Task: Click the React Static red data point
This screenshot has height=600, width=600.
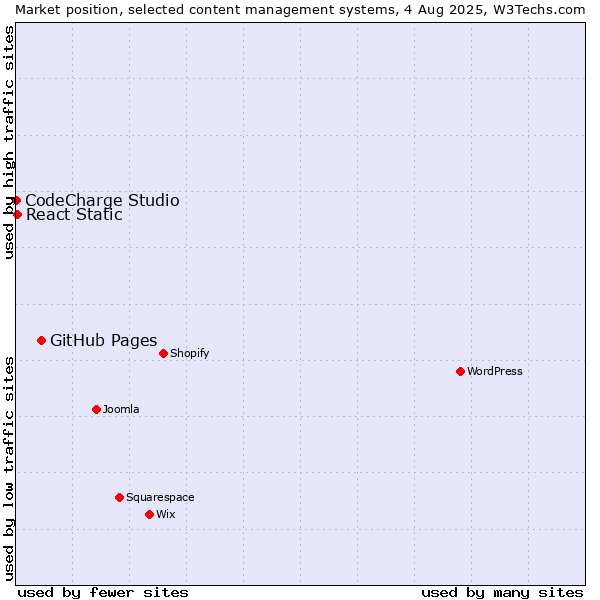Action: point(17,214)
